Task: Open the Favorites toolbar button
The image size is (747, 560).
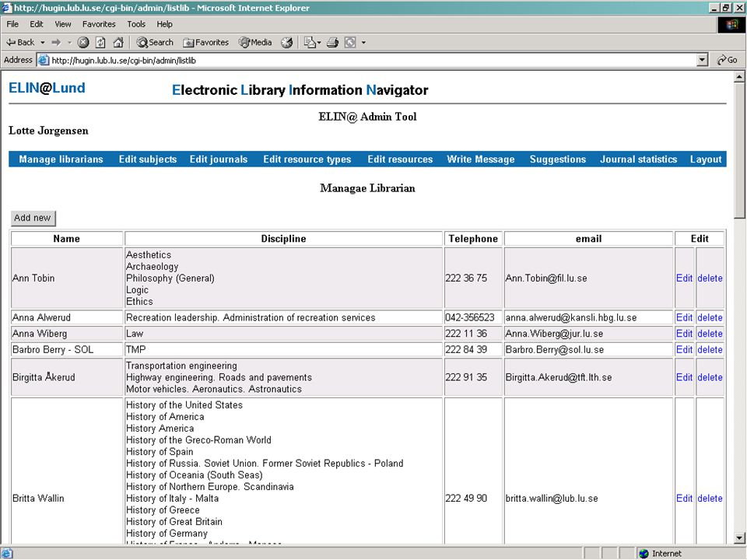Action: pyautogui.click(x=205, y=42)
